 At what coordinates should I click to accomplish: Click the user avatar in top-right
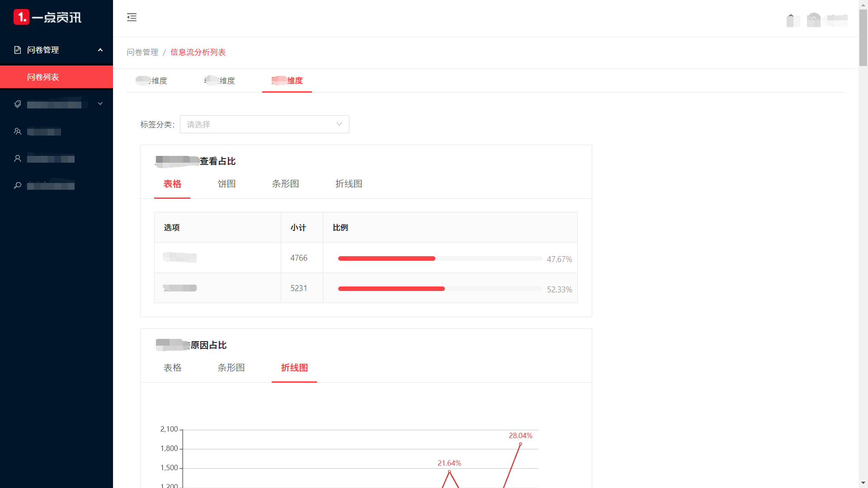pyautogui.click(x=814, y=20)
